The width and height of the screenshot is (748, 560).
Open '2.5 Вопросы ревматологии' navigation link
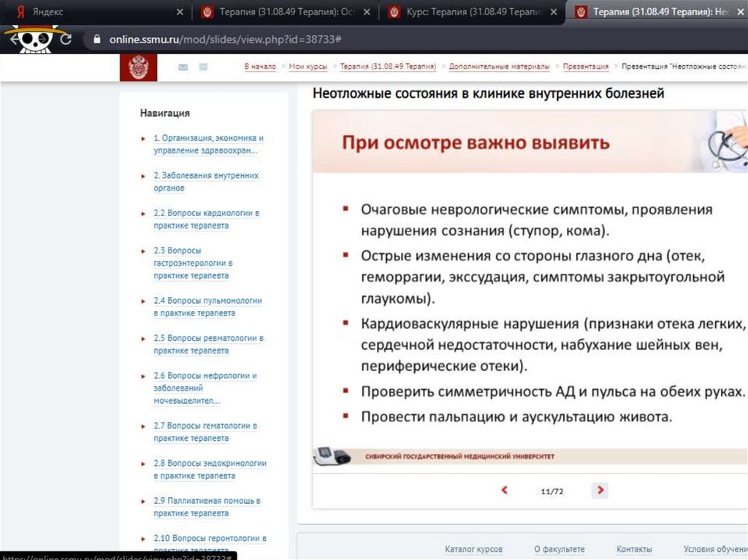[208, 344]
